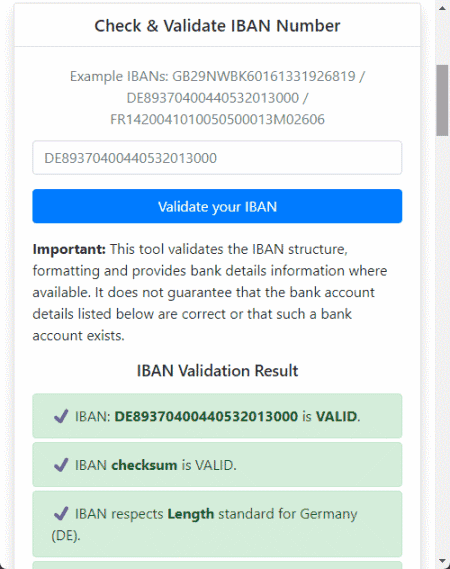Click the checkmark icon beside IBAN is VALID
Screen dimensions: 450x569
(x=61, y=416)
